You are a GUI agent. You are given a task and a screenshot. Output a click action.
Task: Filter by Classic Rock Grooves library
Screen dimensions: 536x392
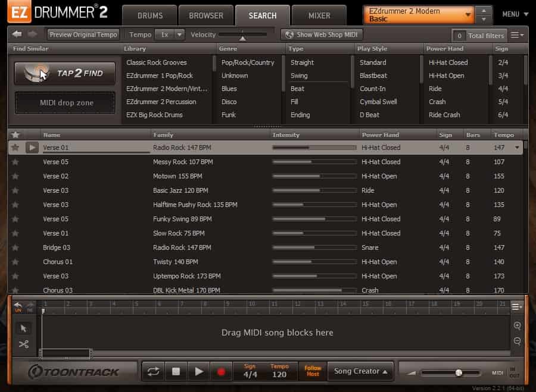click(157, 62)
